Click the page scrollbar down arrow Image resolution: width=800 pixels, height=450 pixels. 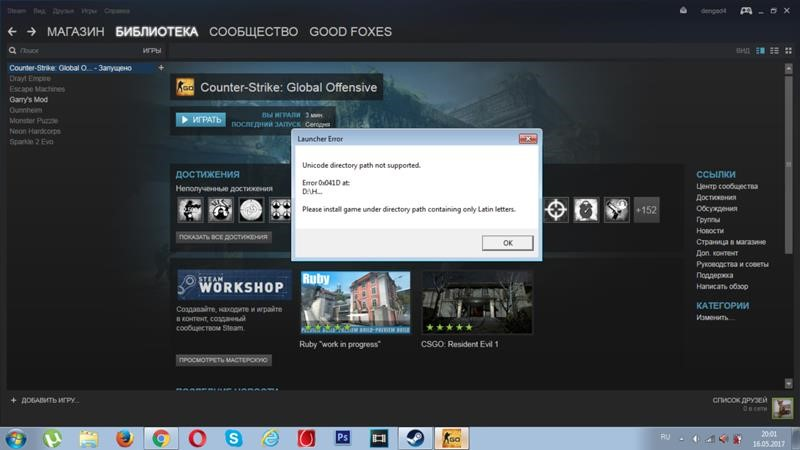pos(789,383)
